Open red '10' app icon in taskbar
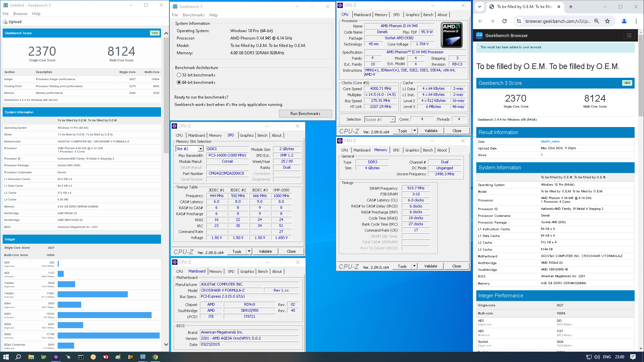The height and width of the screenshot is (362, 644). [106, 357]
